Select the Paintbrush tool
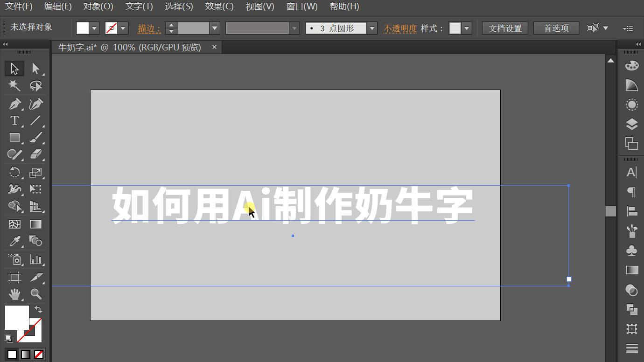644x362 pixels. point(35,138)
